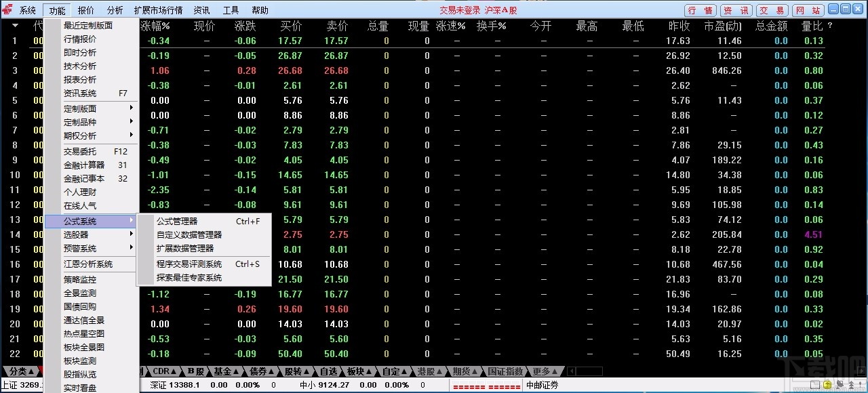Open the 报价 menu
Image resolution: width=868 pixels, height=393 pixels.
pyautogui.click(x=85, y=10)
